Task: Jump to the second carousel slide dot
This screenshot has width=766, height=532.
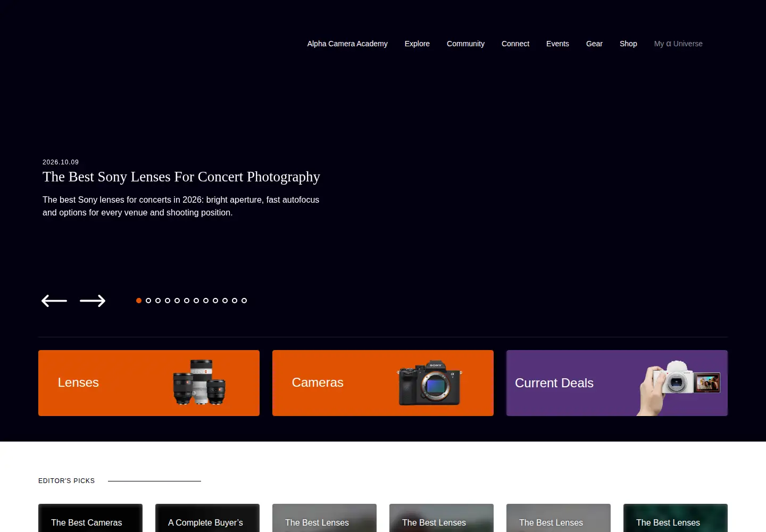Action: coord(148,301)
